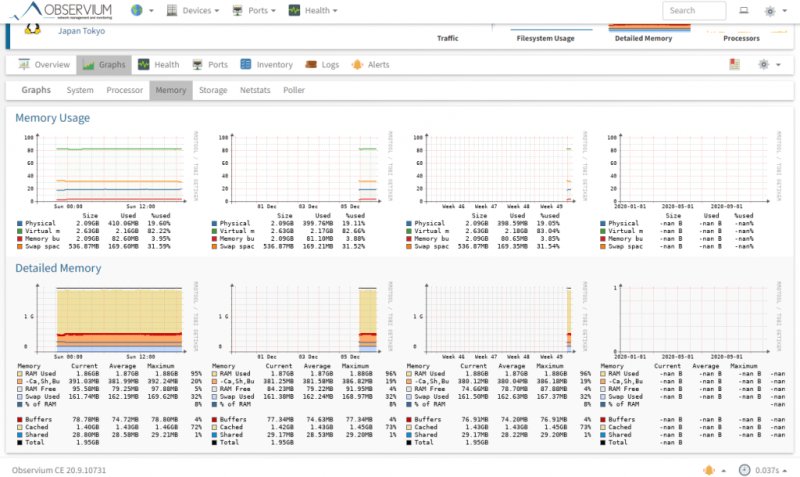Open the device settings gear dropdown
Screen dimensions: 800x477
(769, 64)
